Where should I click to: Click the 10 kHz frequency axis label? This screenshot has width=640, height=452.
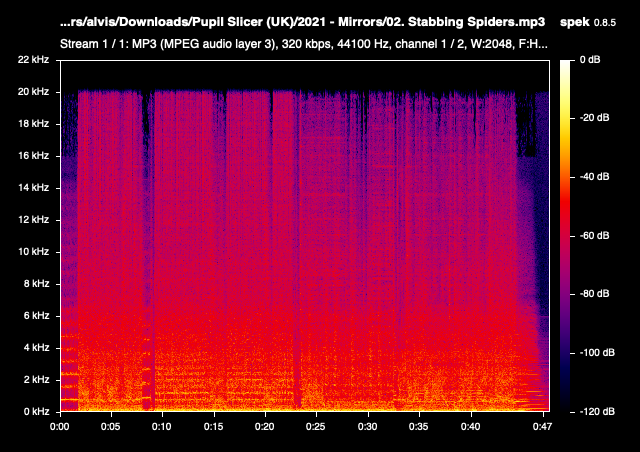click(33, 252)
